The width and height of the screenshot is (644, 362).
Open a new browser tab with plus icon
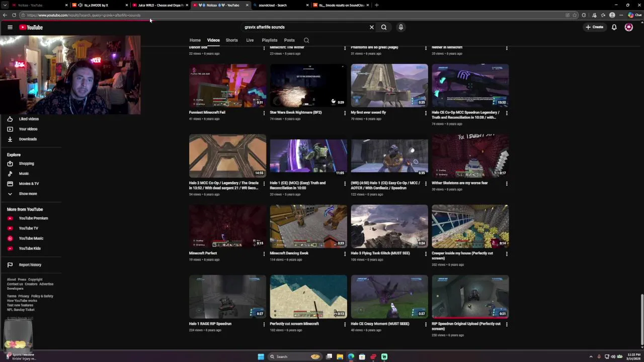pos(376,5)
